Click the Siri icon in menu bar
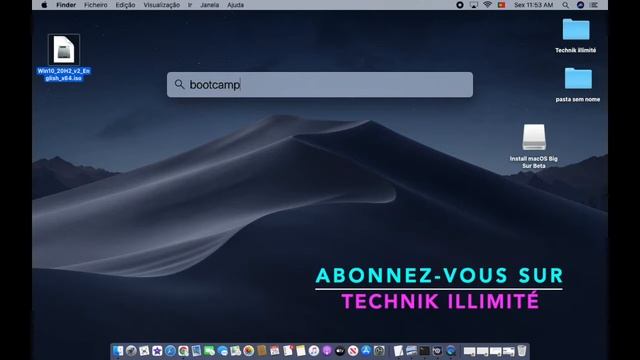This screenshot has height=360, width=640. [580, 5]
